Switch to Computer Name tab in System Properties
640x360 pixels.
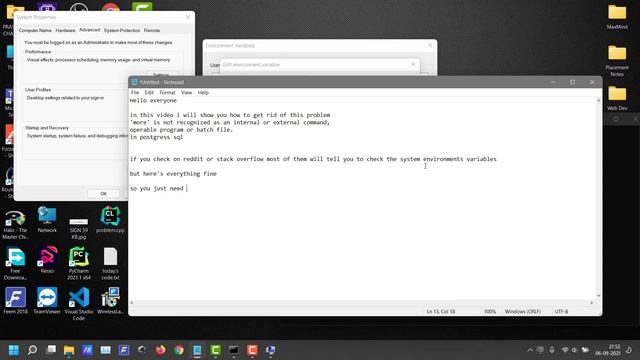(x=35, y=30)
